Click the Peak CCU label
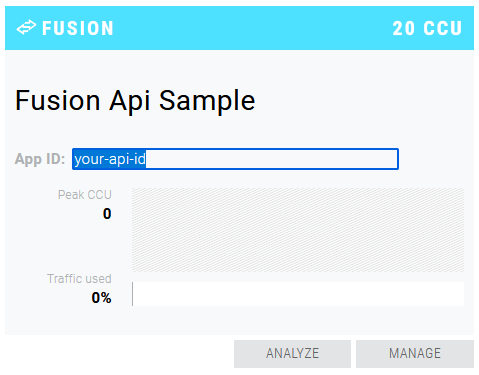 tap(85, 195)
